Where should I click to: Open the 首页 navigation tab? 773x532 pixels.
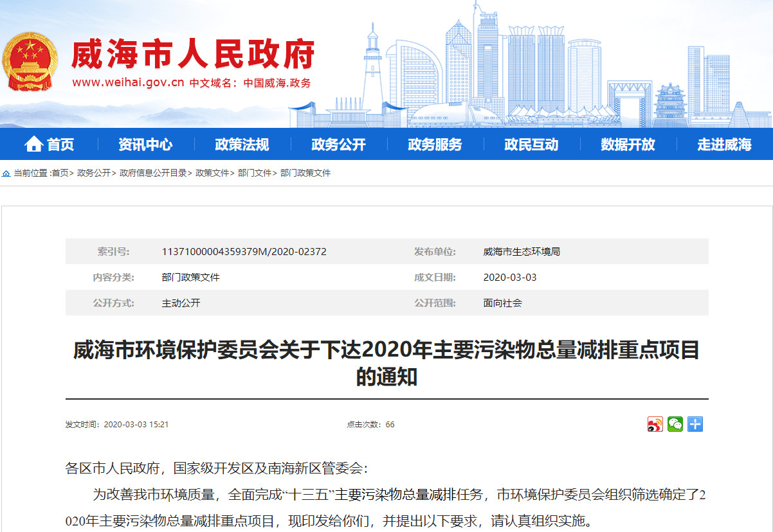coord(50,144)
